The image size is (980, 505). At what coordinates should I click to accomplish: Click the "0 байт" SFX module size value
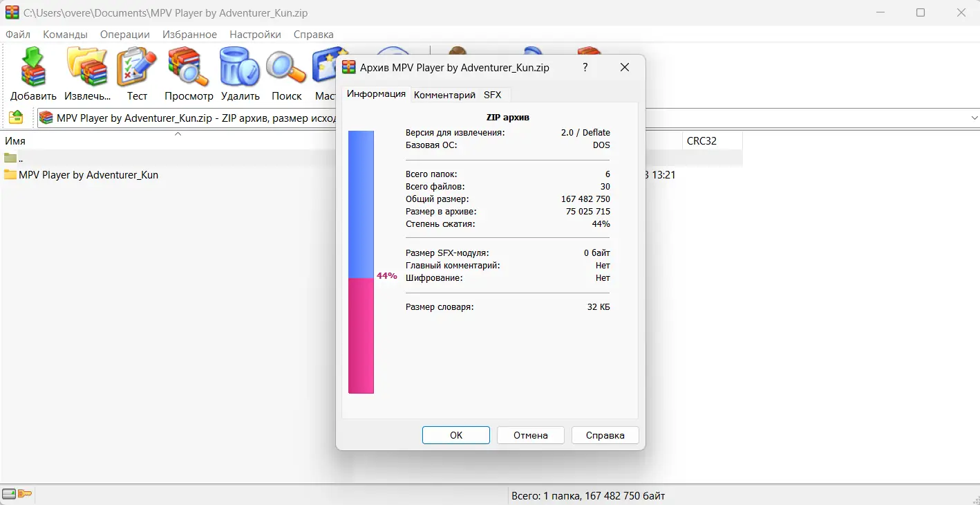(x=597, y=253)
